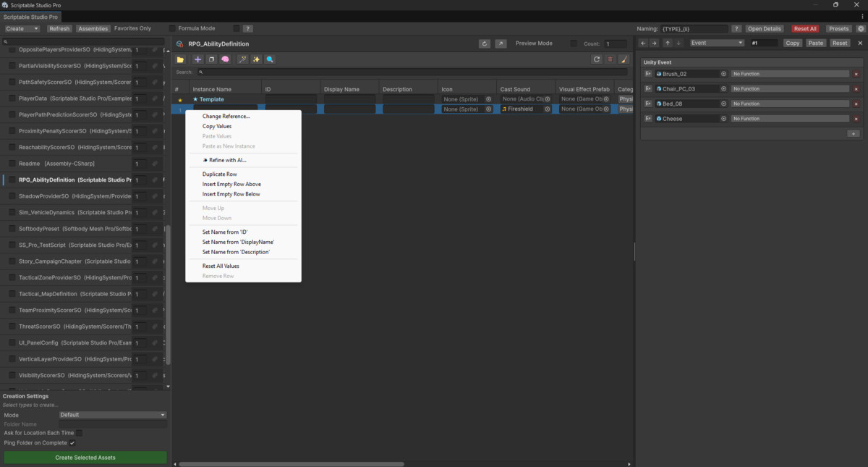Select the pink AI brain icon in the toolbar
The width and height of the screenshot is (868, 467).
pos(225,59)
